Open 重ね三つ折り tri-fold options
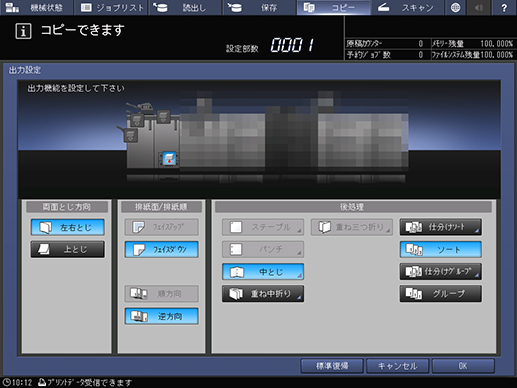The height and width of the screenshot is (388, 517). [x=352, y=227]
